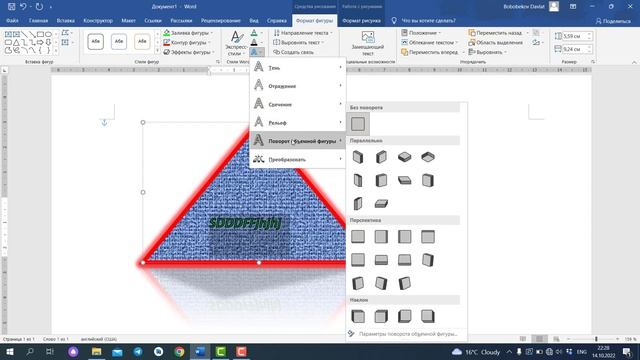
Task: Apply the black-outline Абв shape style
Action: (96, 41)
